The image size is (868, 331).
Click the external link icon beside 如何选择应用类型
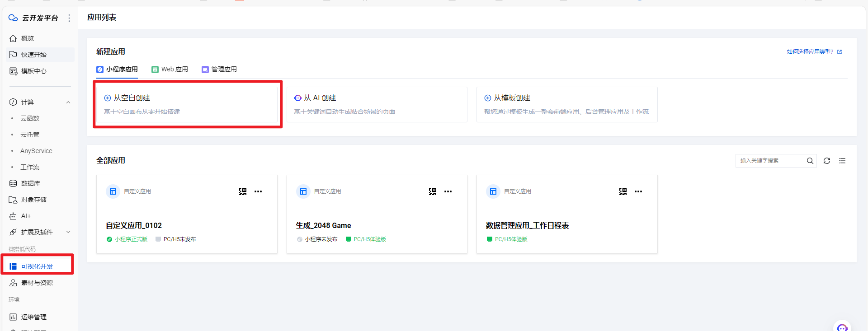(x=840, y=52)
